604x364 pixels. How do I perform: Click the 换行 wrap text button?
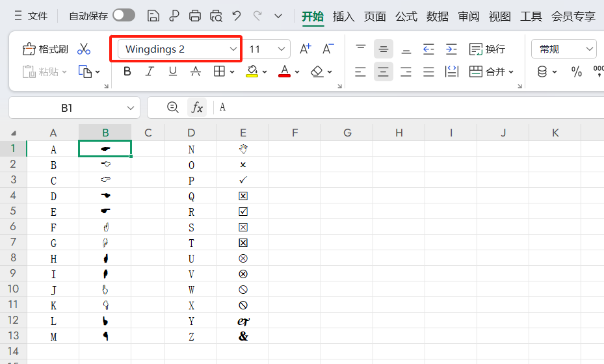click(487, 49)
